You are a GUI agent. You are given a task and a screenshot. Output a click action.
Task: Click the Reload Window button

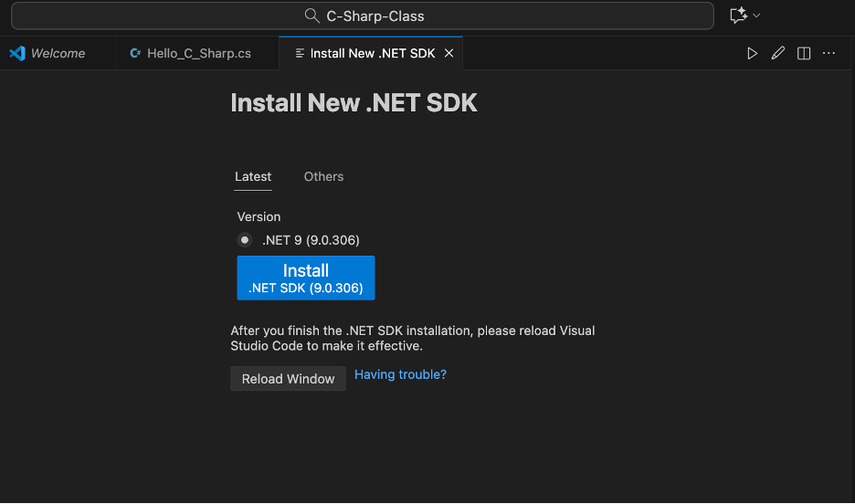288,379
